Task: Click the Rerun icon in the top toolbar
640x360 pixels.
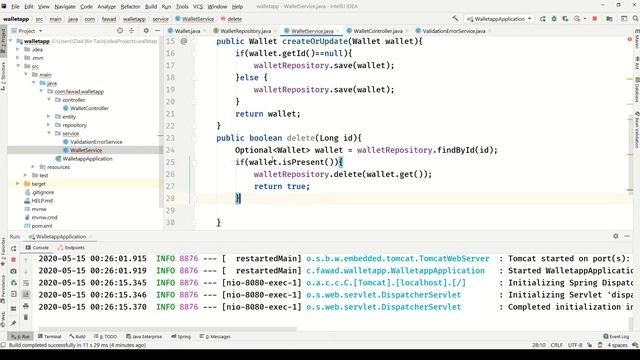Action: 543,19
